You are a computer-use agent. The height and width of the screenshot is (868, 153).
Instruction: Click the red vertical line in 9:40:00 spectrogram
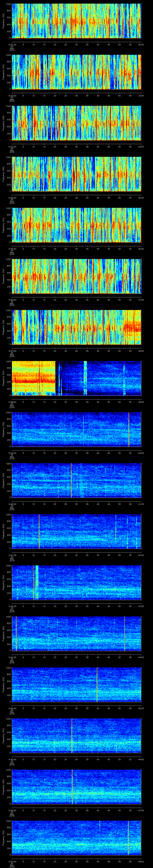[71, 480]
